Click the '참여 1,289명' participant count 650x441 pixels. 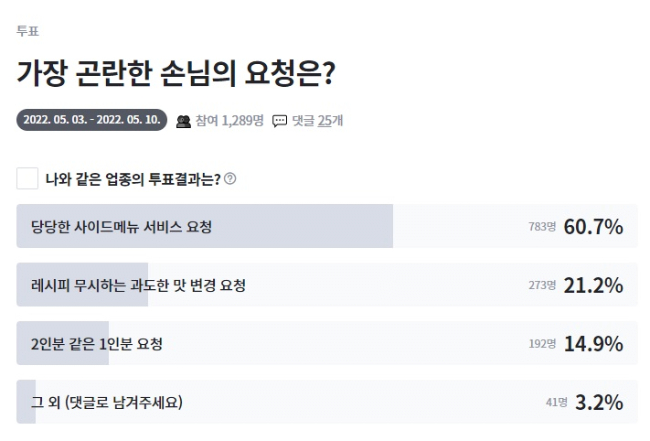pos(229,121)
